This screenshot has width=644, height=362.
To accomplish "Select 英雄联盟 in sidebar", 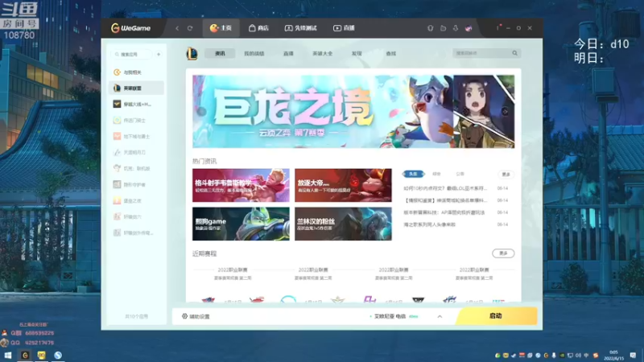I will [x=136, y=88].
